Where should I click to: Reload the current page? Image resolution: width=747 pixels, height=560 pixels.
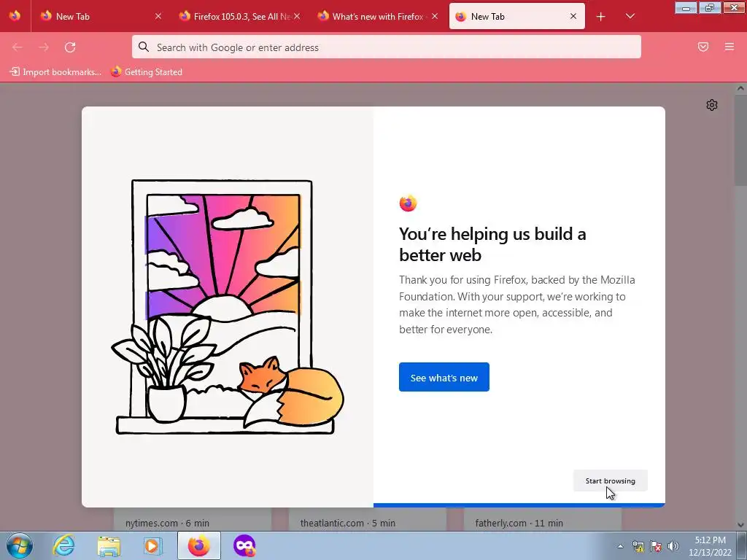point(70,47)
